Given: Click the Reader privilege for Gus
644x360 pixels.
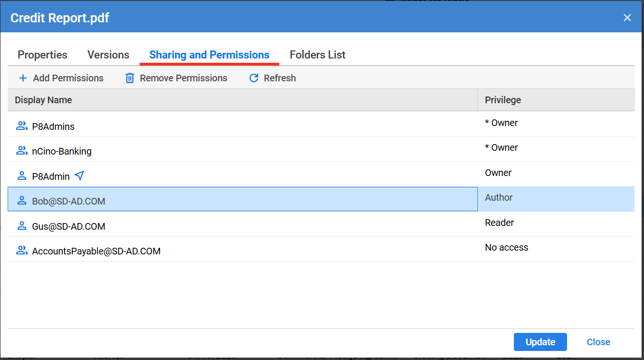Looking at the screenshot, I should [x=499, y=223].
